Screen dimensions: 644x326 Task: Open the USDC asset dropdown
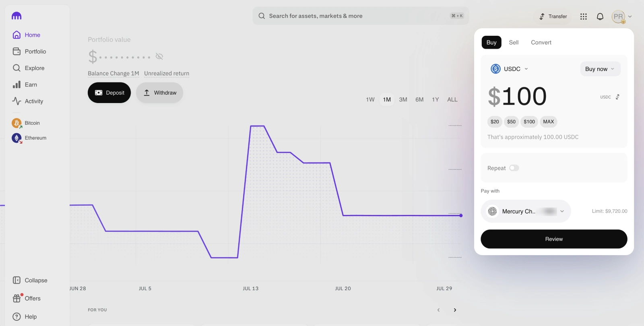[x=510, y=69]
